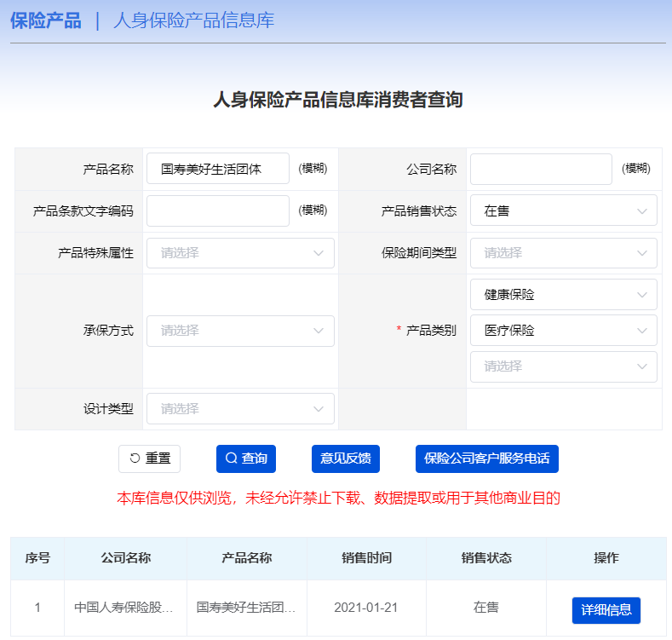This screenshot has height=640, width=672.
Task: Click the 详细信息 button in row 1
Action: pyautogui.click(x=606, y=610)
